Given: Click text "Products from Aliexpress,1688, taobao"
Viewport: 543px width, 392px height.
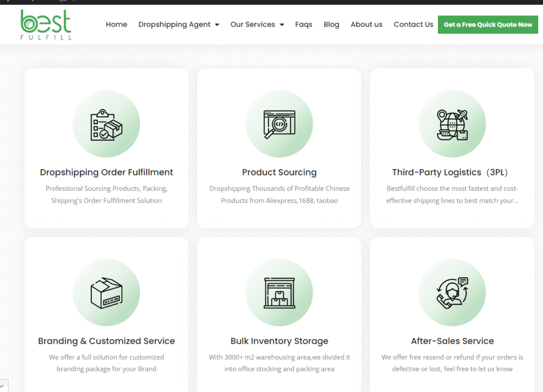Looking at the screenshot, I should tap(279, 201).
